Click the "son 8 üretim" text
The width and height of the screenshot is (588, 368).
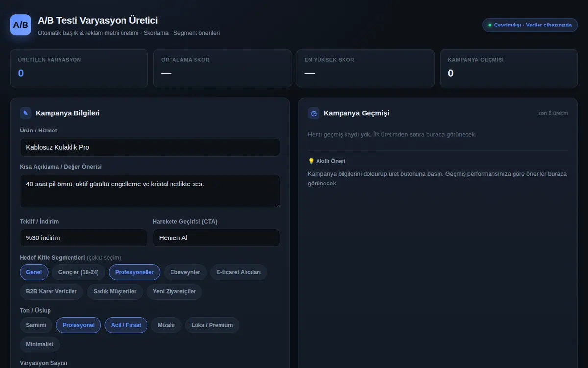point(553,113)
